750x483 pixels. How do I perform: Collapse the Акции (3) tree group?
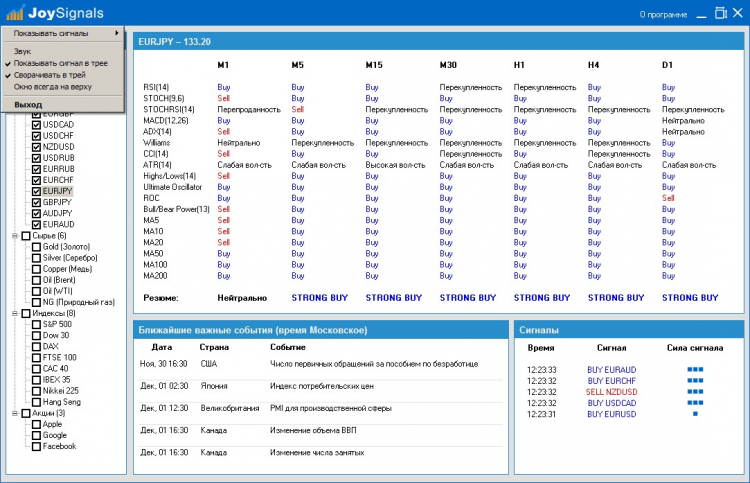coord(14,413)
